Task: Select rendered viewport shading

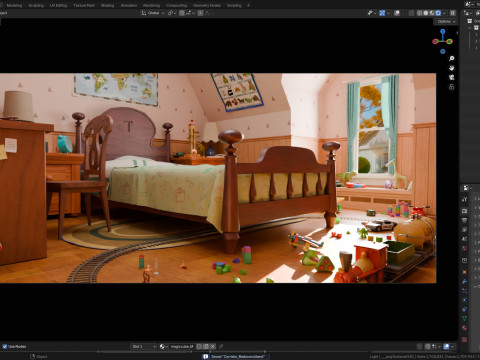Action: pyautogui.click(x=438, y=13)
